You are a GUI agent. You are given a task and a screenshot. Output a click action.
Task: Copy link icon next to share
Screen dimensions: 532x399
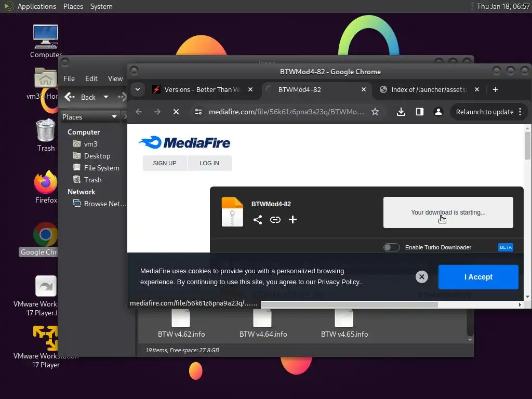275,220
